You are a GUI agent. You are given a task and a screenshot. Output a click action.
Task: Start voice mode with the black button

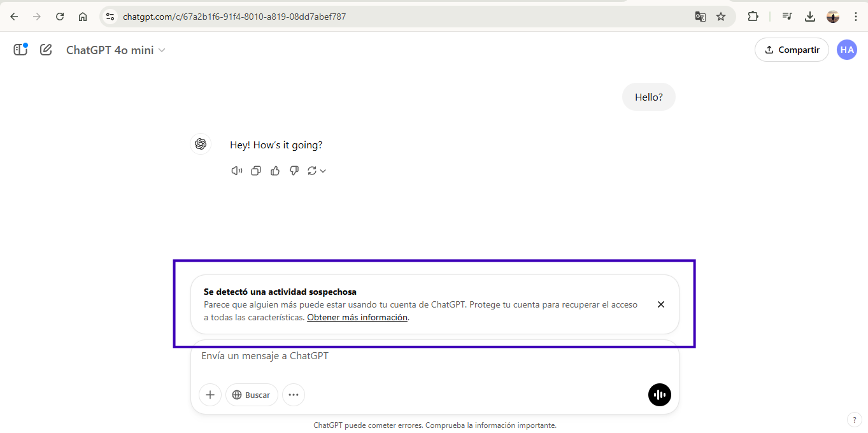(660, 395)
